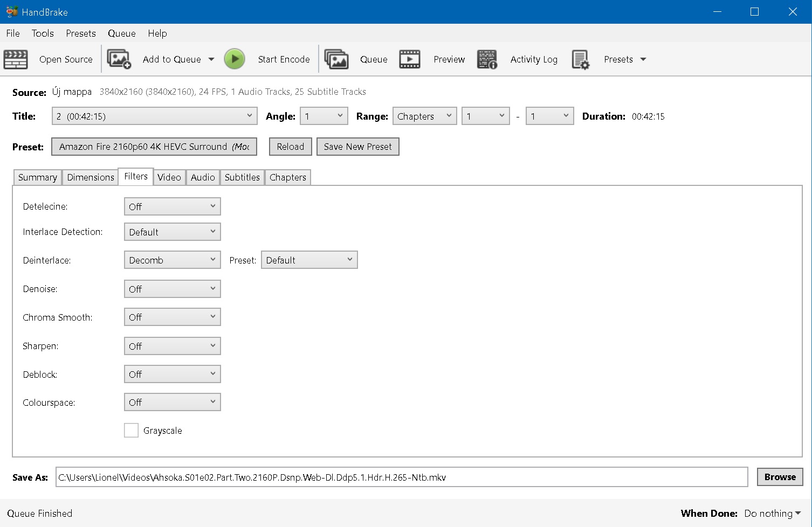
Task: Click the Reload button
Action: click(x=291, y=147)
